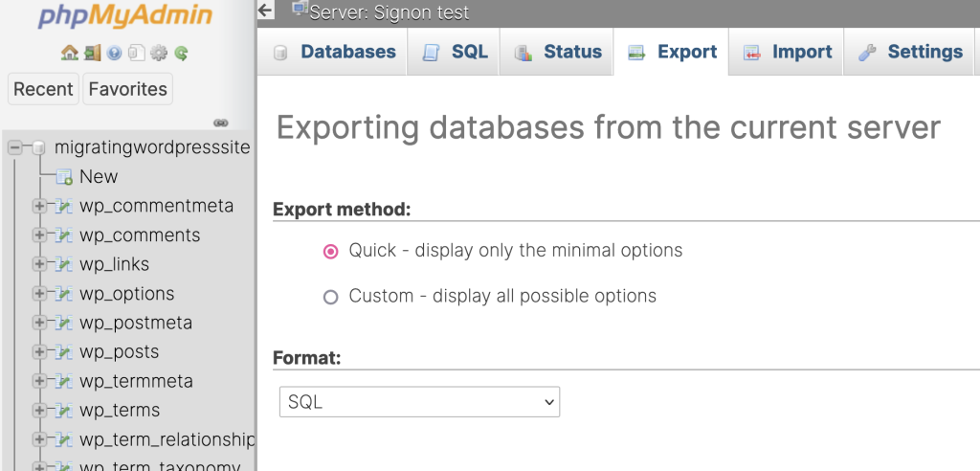The image size is (980, 471).
Task: Click 'Custom - display all possible options' label
Action: coord(502,296)
